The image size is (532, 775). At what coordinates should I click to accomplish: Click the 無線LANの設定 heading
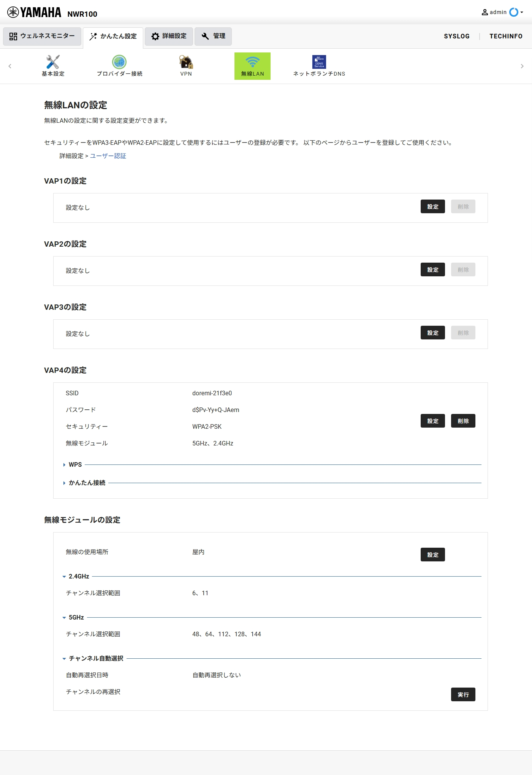point(76,105)
